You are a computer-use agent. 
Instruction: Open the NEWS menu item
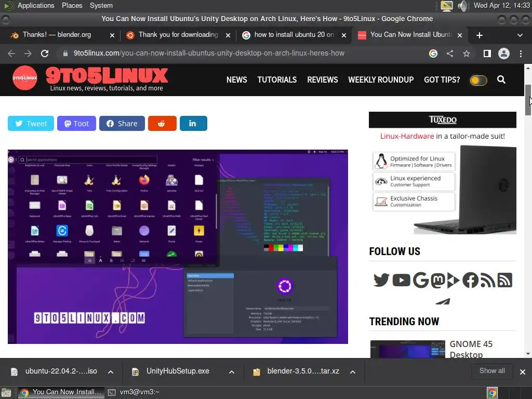coord(237,79)
